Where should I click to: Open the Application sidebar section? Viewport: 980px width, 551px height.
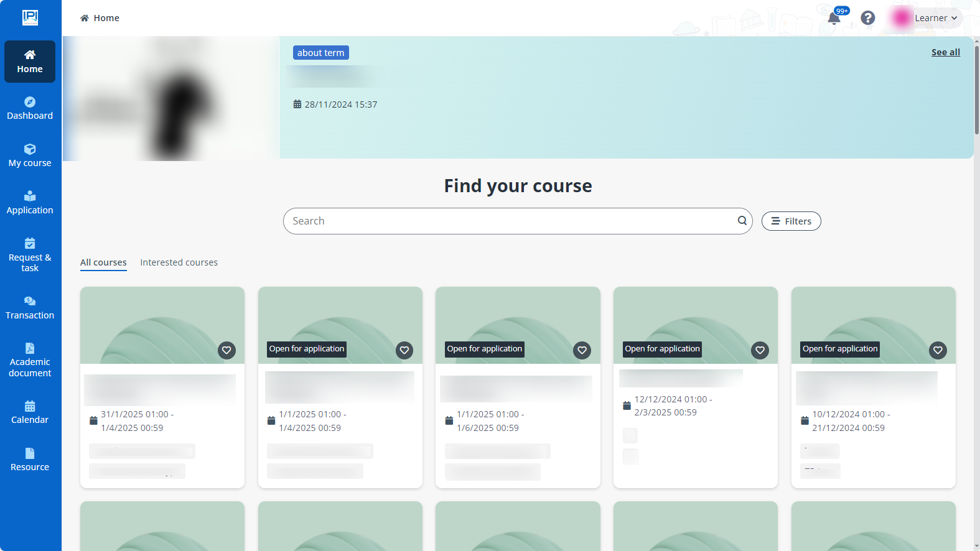(30, 203)
